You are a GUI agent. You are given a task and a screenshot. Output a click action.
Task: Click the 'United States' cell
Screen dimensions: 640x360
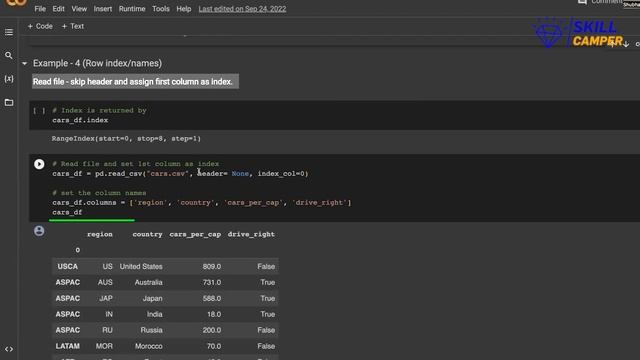coord(141,267)
